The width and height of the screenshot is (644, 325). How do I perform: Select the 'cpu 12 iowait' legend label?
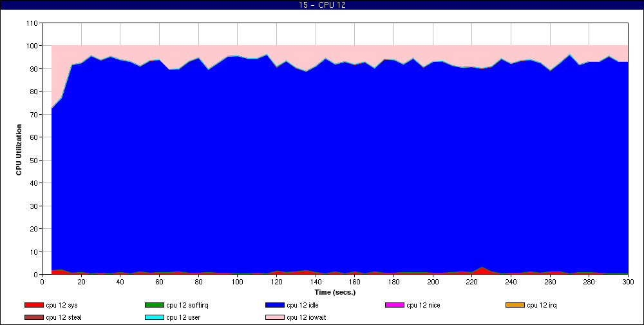click(307, 318)
